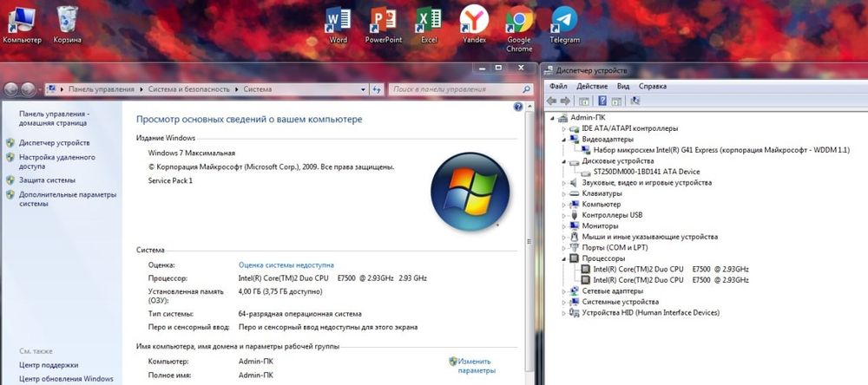Select the Клавиатуры label in the tree
Viewport: 868px width, 385px height.
[602, 193]
